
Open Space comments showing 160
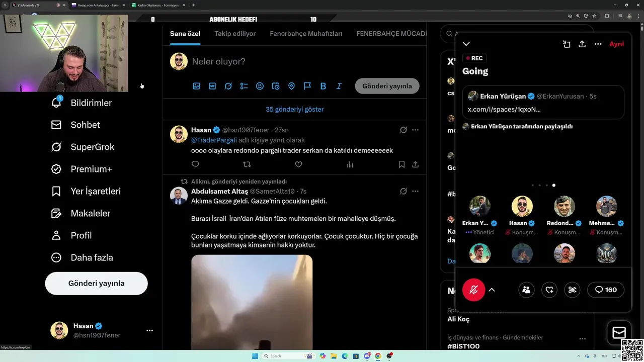[x=606, y=290]
